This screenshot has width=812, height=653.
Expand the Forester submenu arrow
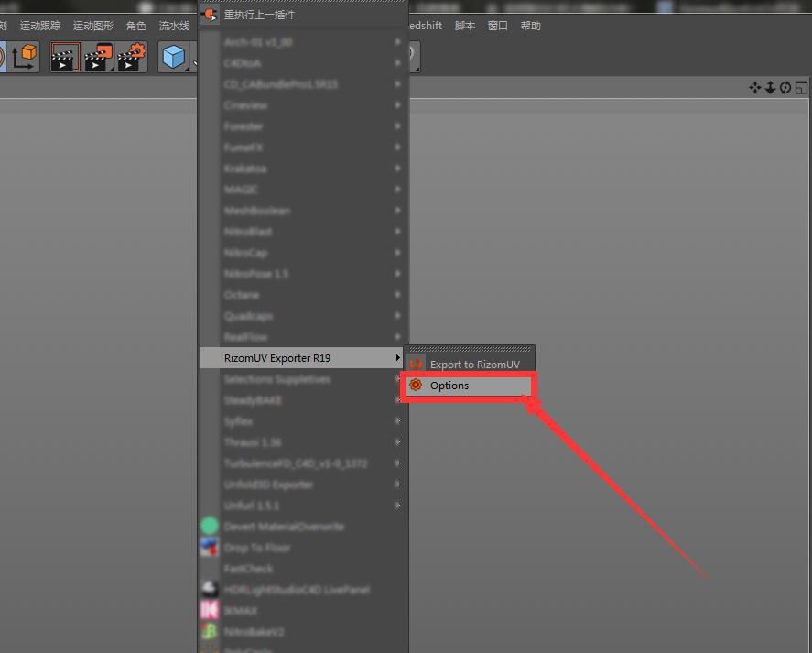(397, 126)
